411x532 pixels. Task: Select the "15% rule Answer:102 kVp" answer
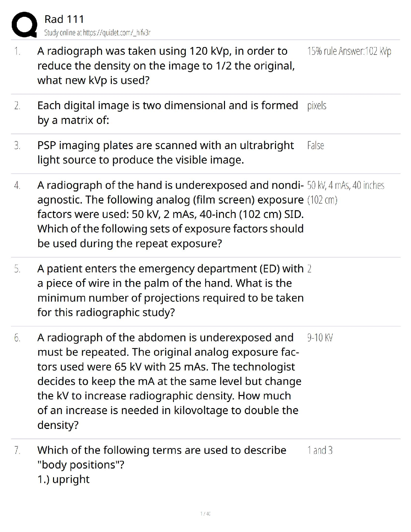(349, 51)
